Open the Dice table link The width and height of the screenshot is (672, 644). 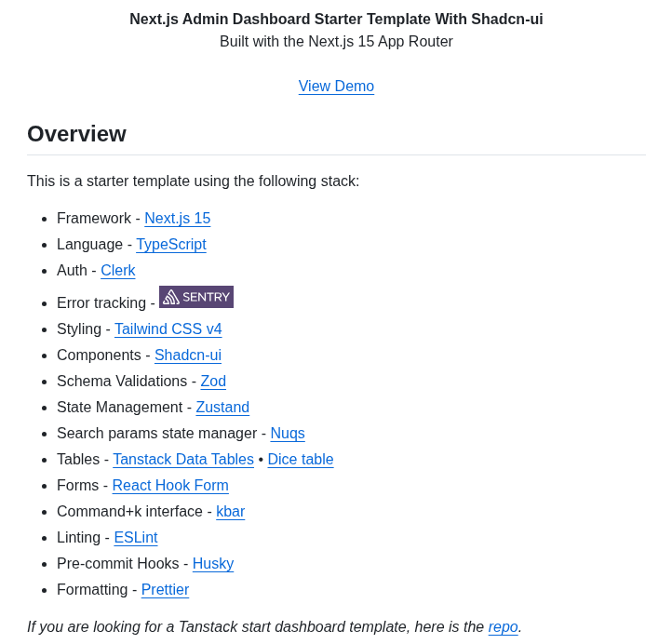click(301, 460)
